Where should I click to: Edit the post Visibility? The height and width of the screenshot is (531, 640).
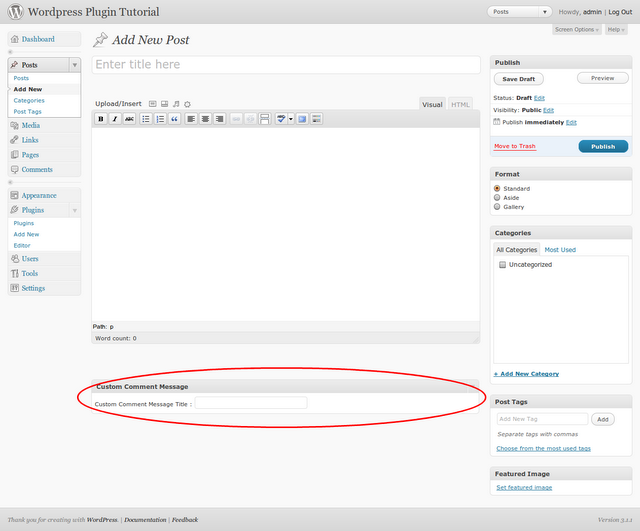click(x=548, y=110)
